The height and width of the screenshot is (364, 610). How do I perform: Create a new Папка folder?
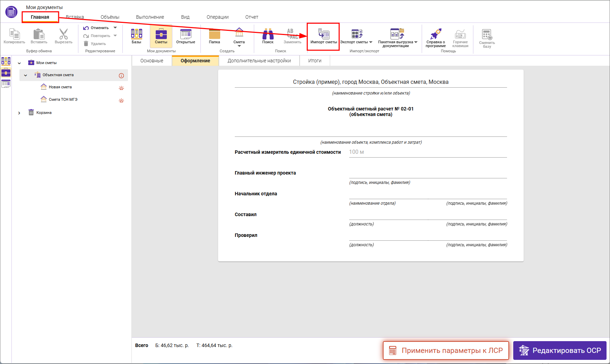pyautogui.click(x=214, y=36)
